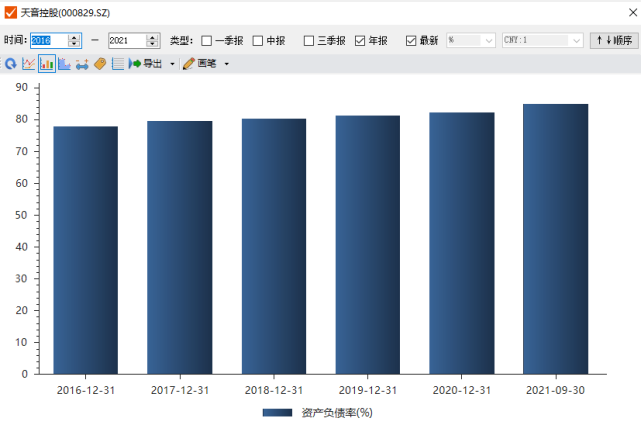641x425 pixels.
Task: Select the 画笔 pencil tool
Action: coord(199,64)
